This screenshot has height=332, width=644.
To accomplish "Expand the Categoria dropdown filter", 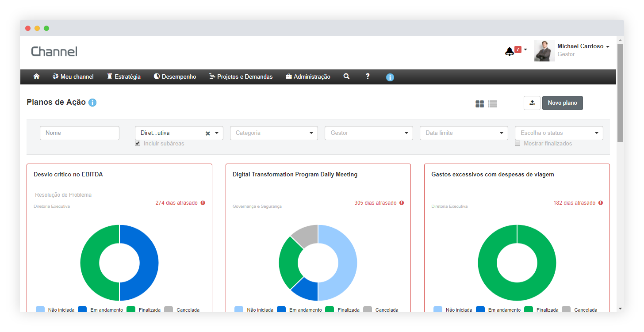I will coord(274,133).
